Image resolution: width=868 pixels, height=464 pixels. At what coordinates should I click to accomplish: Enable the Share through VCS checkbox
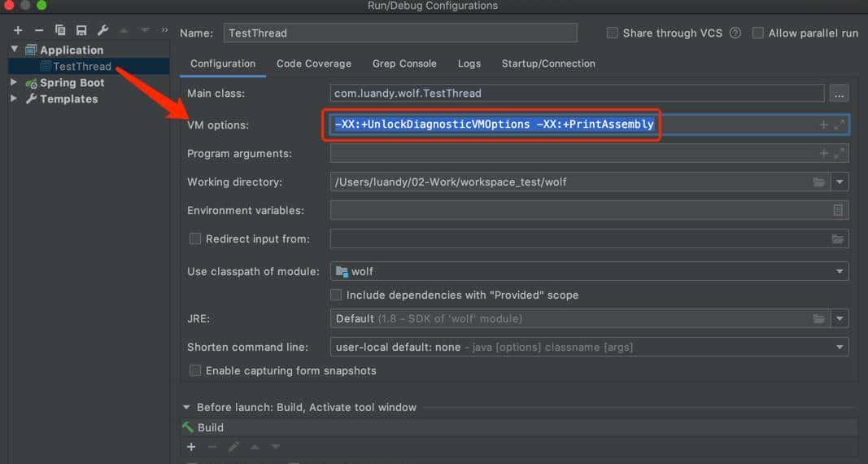coord(613,33)
